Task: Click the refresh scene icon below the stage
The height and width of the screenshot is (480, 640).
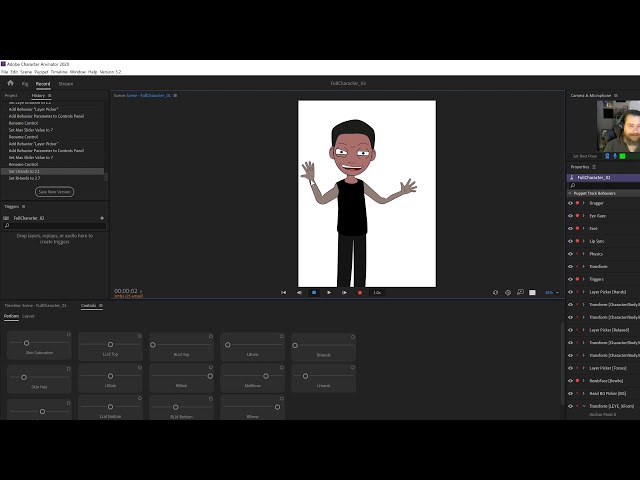Action: tap(496, 293)
